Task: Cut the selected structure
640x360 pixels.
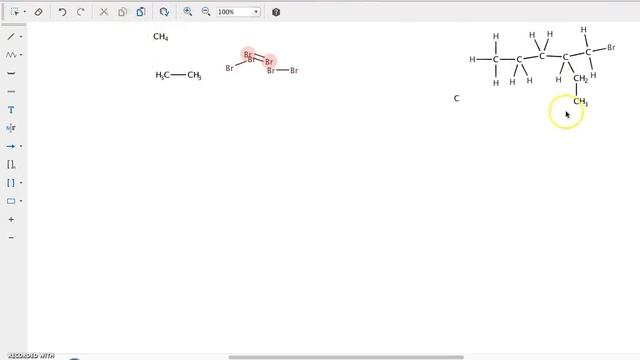Action: pos(104,12)
